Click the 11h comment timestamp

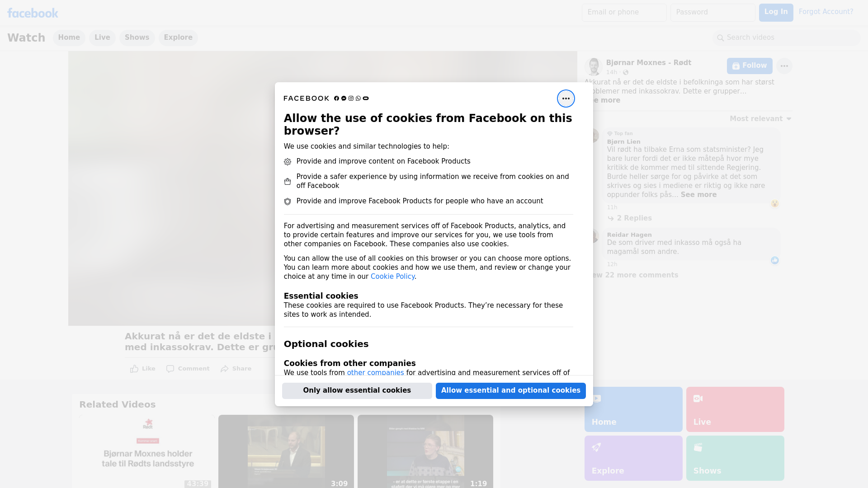[612, 207]
